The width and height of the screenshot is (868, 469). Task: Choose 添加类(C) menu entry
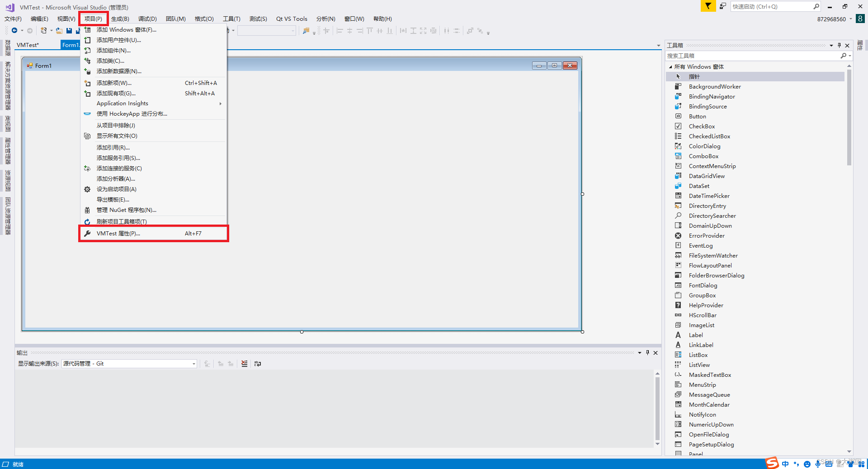point(154,61)
